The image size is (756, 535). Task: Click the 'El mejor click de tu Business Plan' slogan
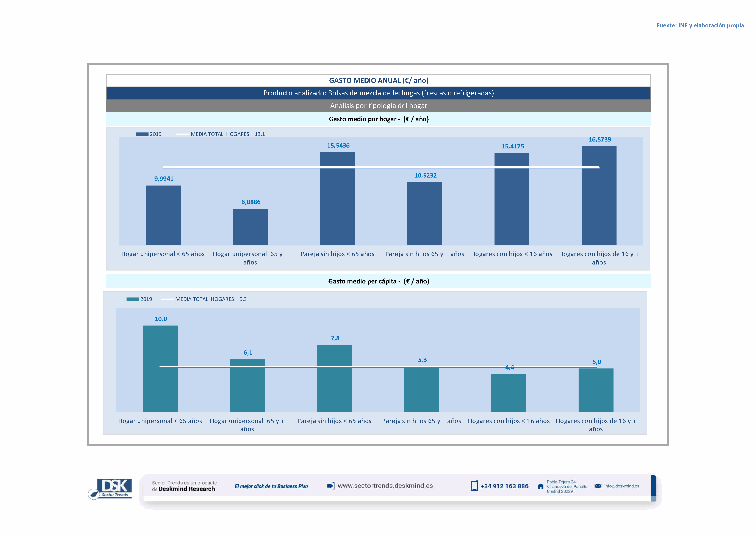point(271,486)
